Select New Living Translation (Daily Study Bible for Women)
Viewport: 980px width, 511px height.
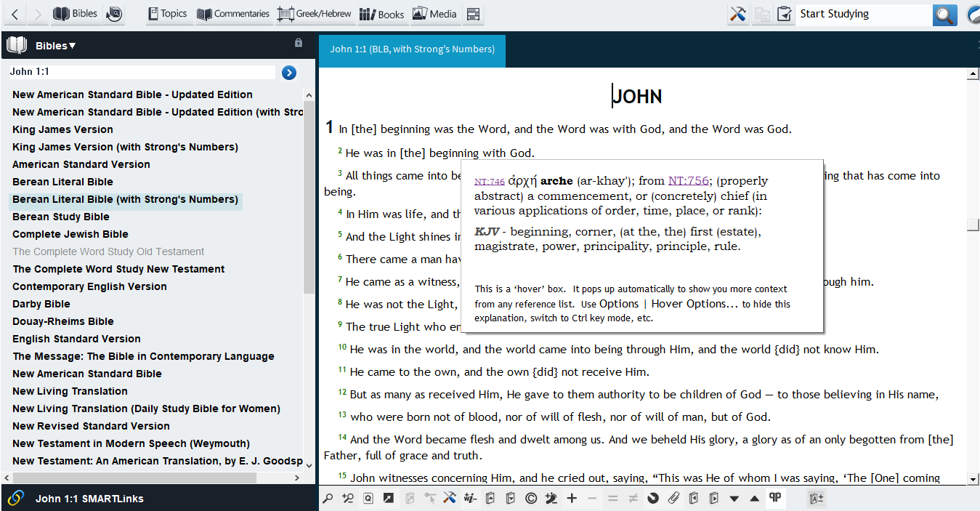146,409
